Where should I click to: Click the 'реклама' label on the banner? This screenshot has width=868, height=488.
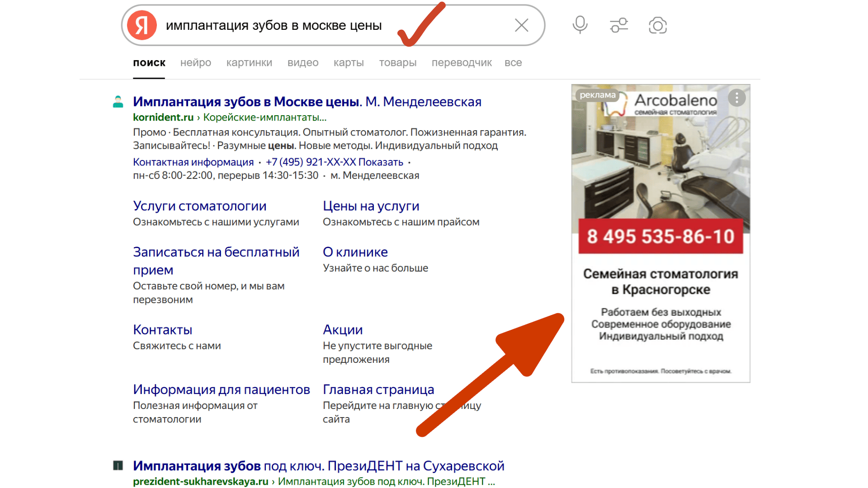(597, 95)
